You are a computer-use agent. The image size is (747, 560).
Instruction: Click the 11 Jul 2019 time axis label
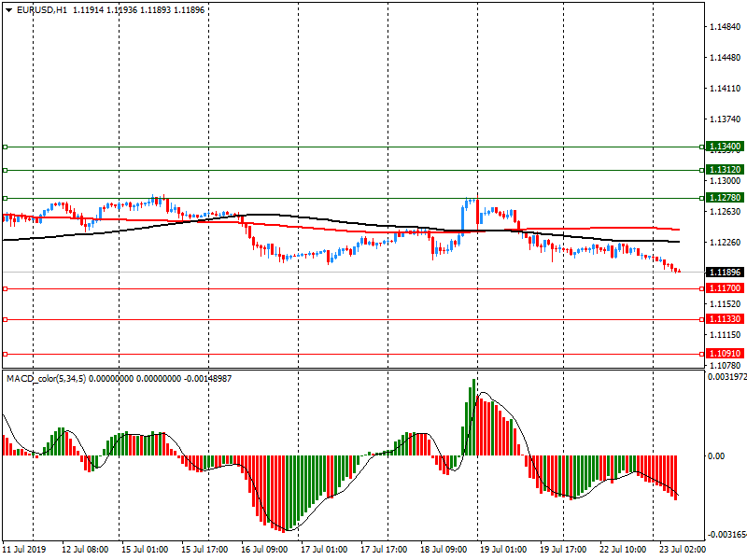(x=24, y=549)
